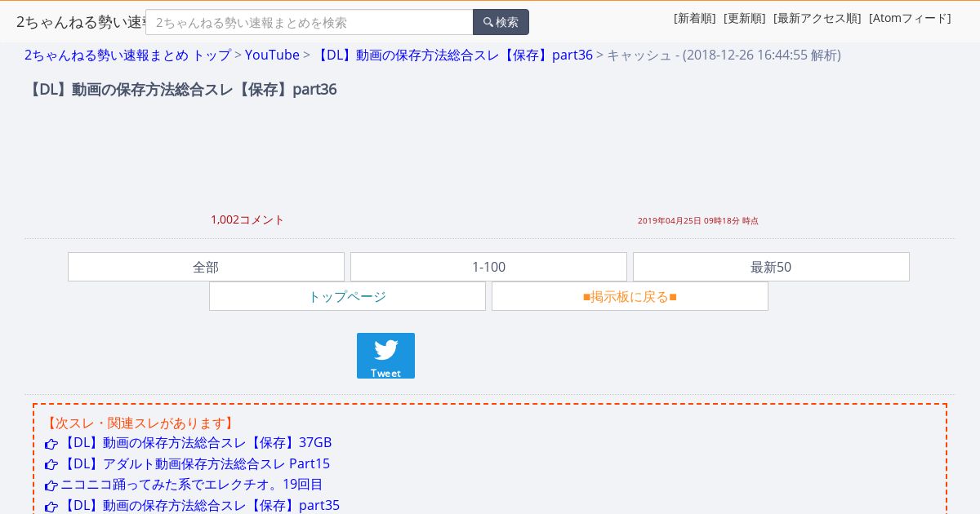Screen dimensions: 980x514
Task: Open breadcrumb 2ちゃんねる勢い速報まとめ トップ
Action: [x=127, y=55]
